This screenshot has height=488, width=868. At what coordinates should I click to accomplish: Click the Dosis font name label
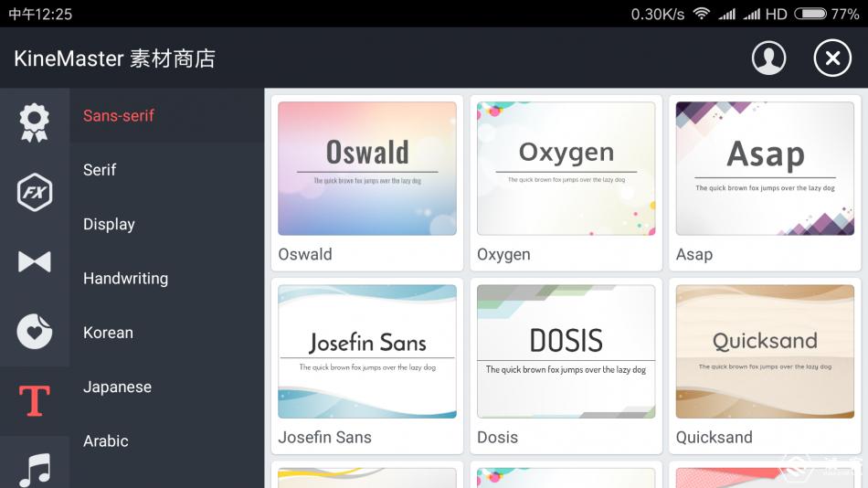pyautogui.click(x=498, y=437)
